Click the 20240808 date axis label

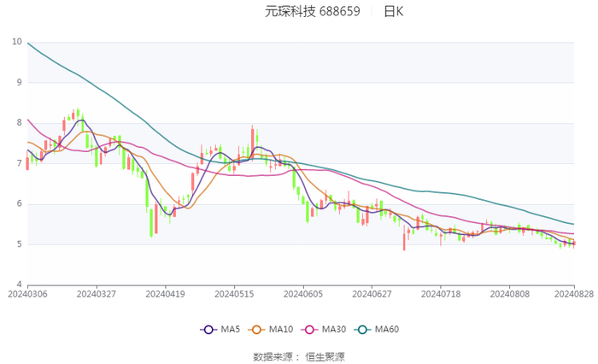(509, 294)
